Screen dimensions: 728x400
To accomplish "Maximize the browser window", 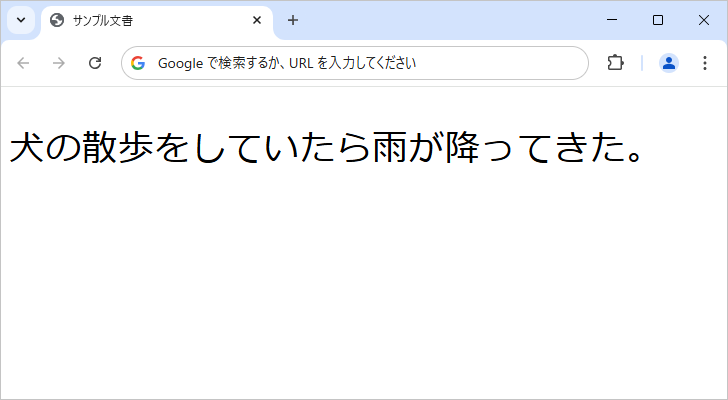I will pos(658,20).
